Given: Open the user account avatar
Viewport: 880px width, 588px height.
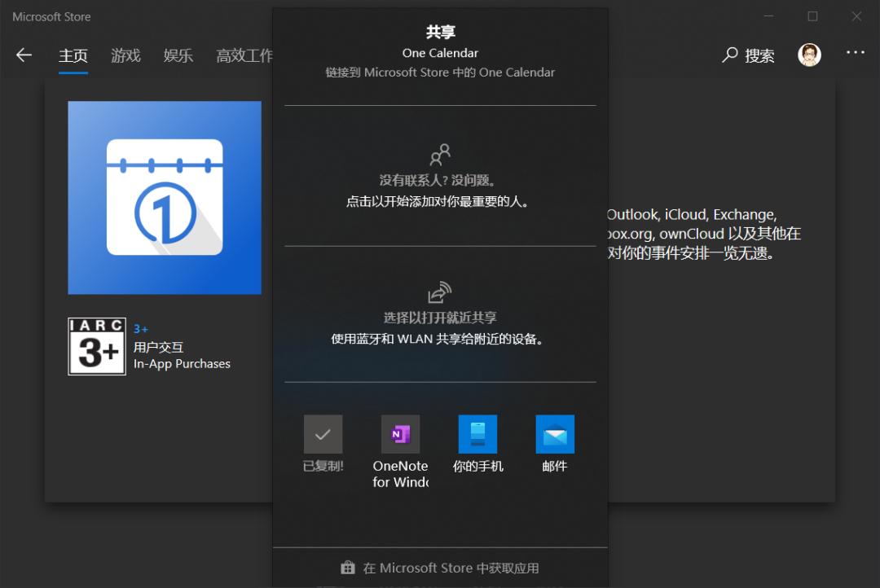Looking at the screenshot, I should (x=809, y=55).
